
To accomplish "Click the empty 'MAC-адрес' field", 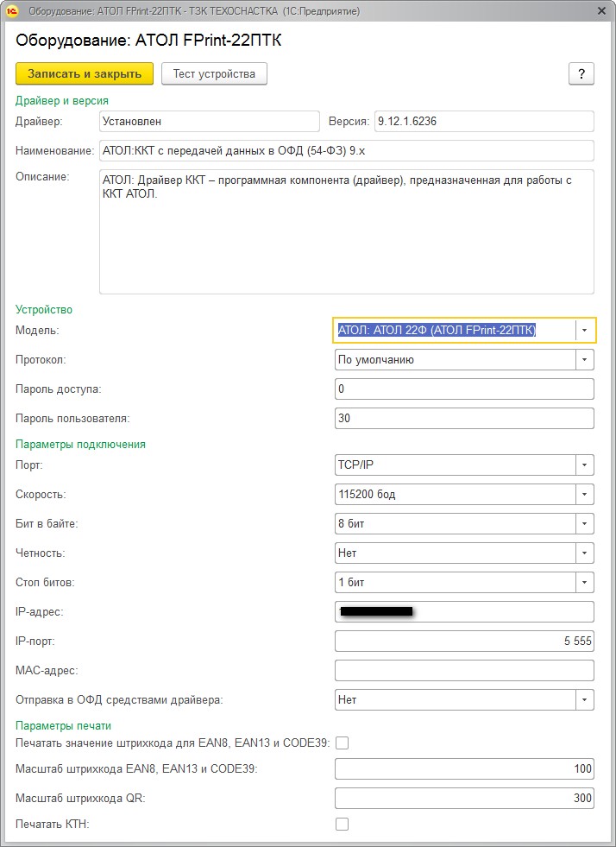I will point(464,670).
